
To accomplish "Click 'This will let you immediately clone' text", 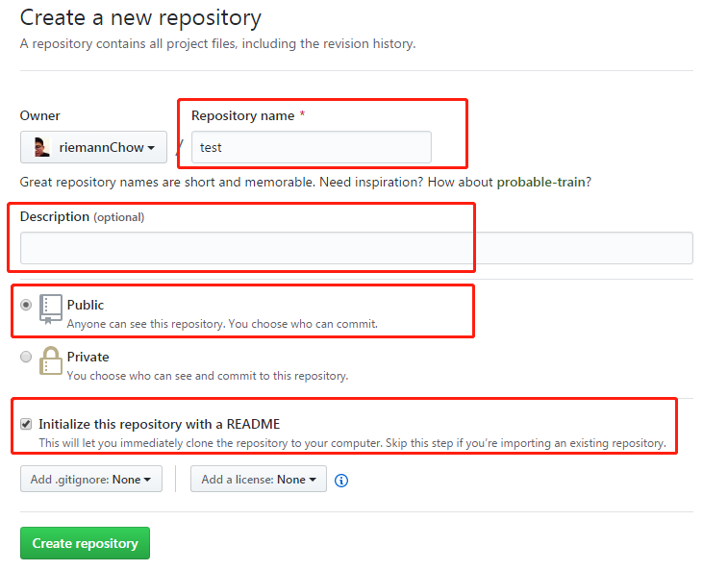I will [x=352, y=443].
